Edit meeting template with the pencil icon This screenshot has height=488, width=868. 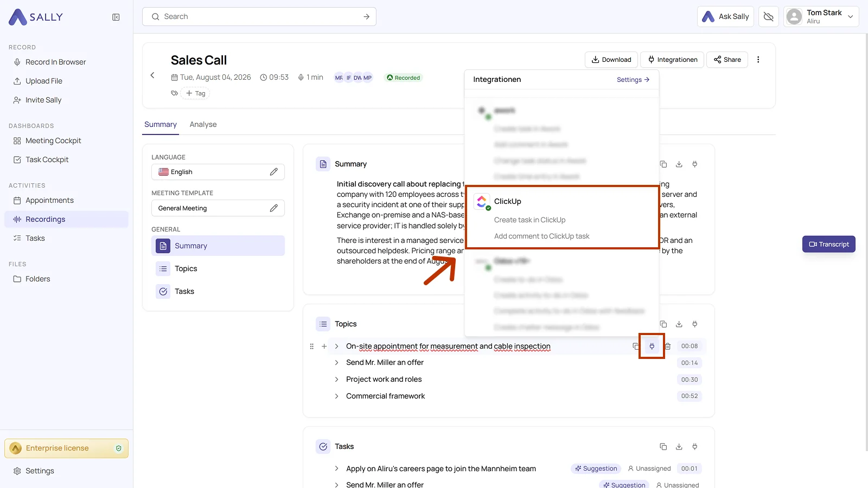tap(274, 208)
